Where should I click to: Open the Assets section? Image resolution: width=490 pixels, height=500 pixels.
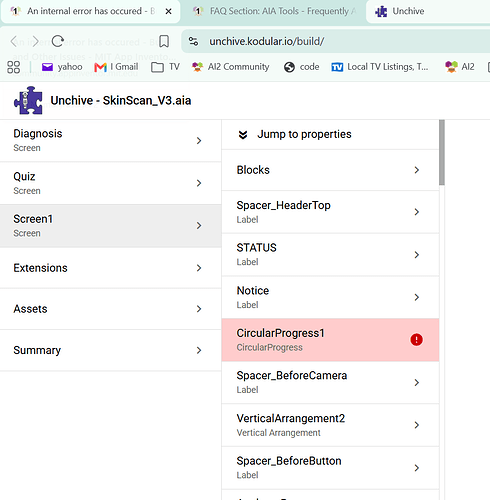(x=111, y=309)
